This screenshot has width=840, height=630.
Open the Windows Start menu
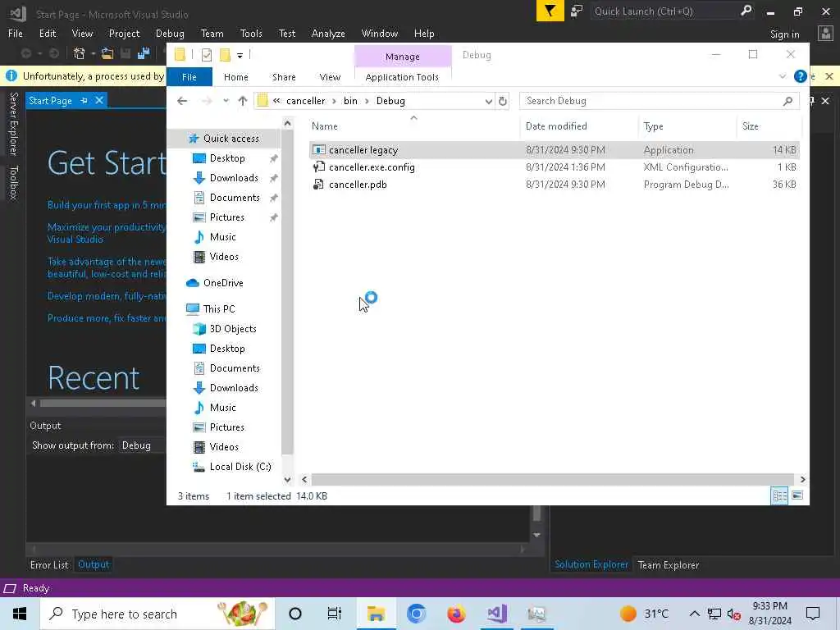coord(20,614)
